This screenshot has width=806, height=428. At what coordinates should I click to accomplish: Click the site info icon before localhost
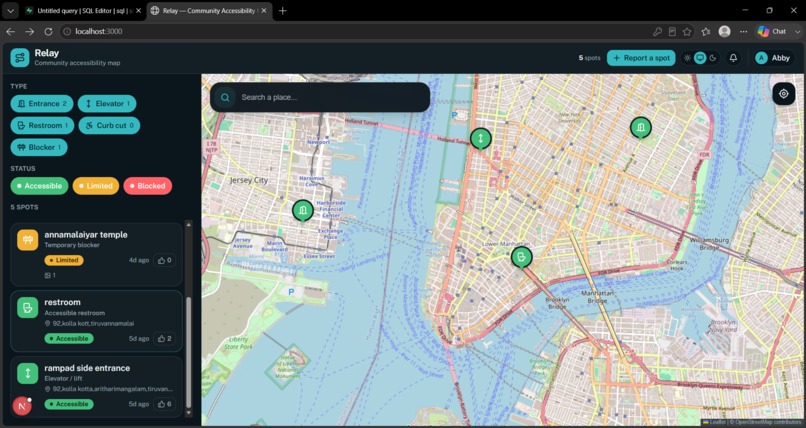point(66,31)
